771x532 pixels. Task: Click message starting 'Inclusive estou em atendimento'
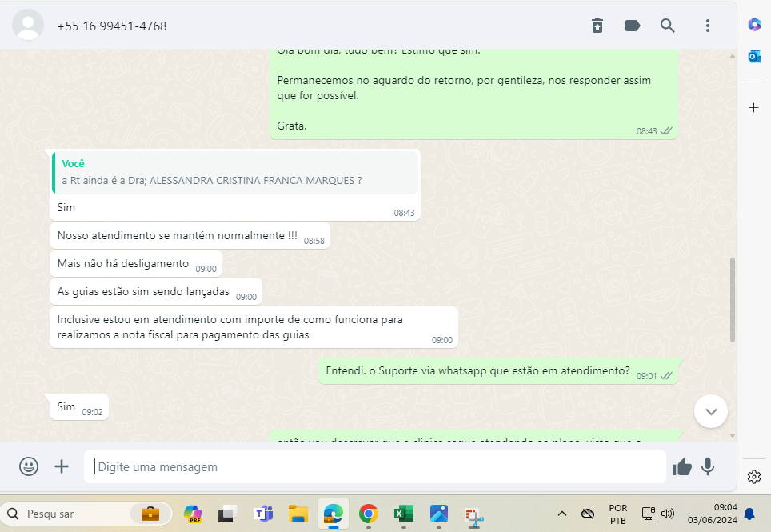click(254, 327)
